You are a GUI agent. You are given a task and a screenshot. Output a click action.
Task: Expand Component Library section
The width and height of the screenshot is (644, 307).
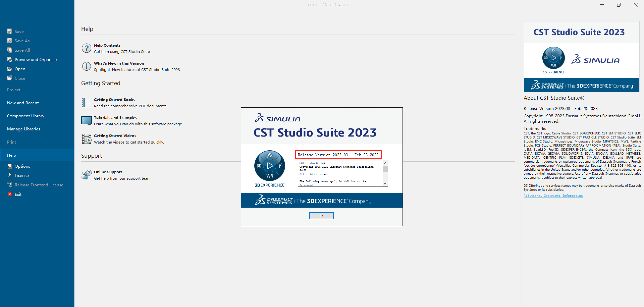coord(26,115)
